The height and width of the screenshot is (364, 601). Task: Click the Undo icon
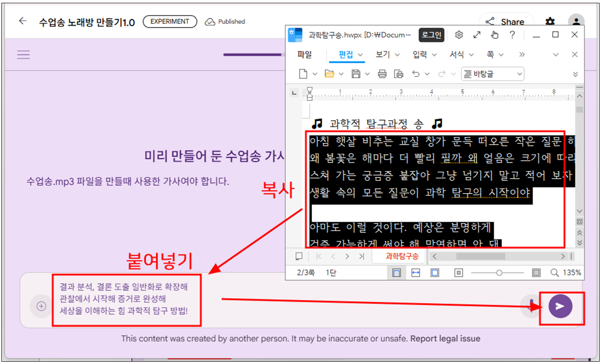click(416, 74)
